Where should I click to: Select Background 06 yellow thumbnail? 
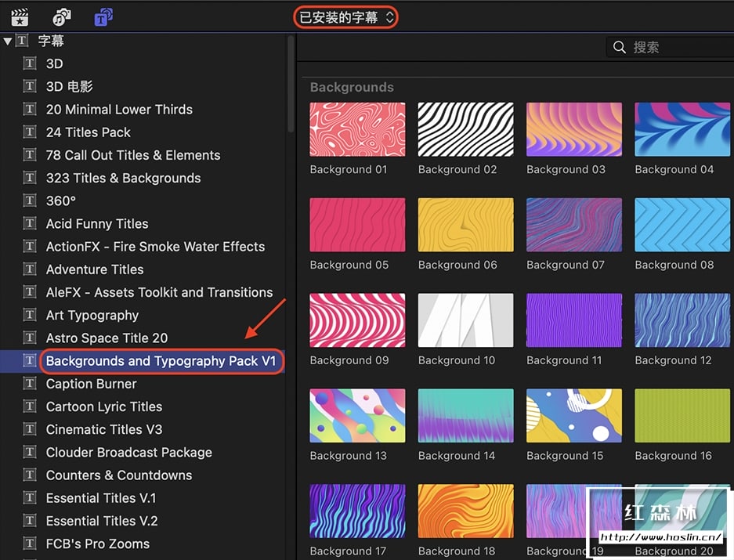(x=466, y=225)
